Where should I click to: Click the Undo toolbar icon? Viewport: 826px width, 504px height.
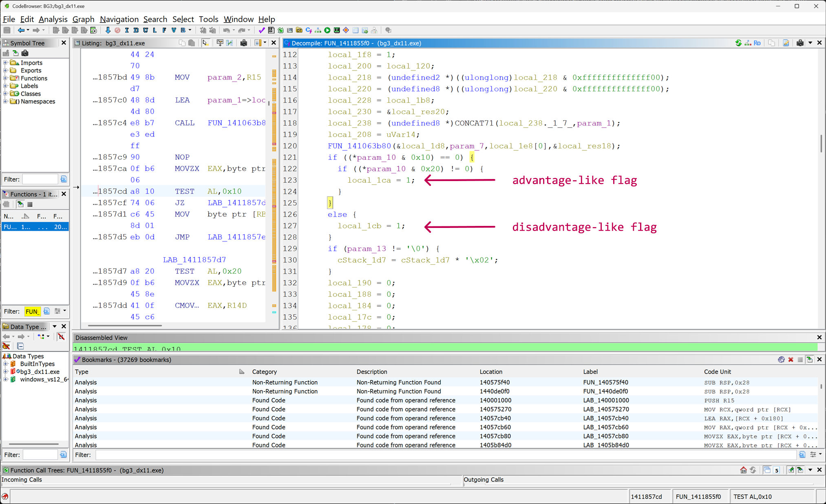point(227,30)
